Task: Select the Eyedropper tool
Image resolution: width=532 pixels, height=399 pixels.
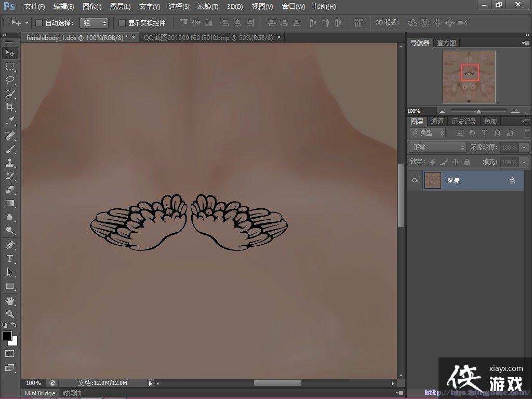Action: tap(10, 121)
